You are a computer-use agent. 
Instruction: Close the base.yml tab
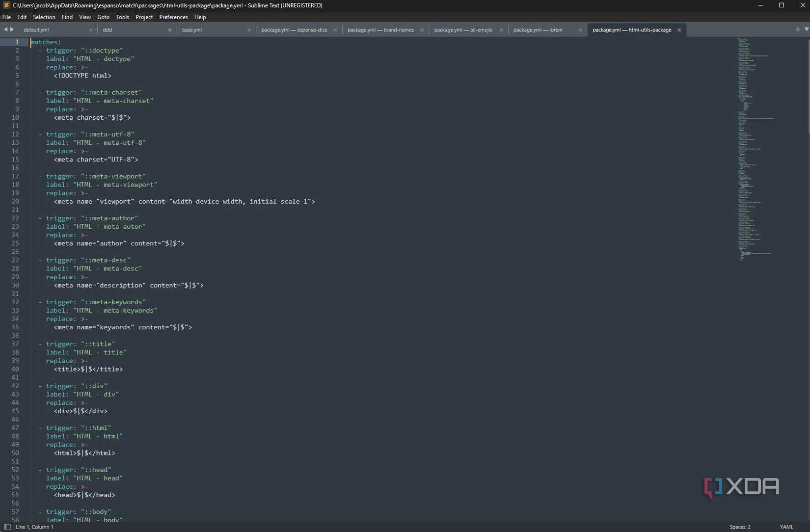click(249, 30)
